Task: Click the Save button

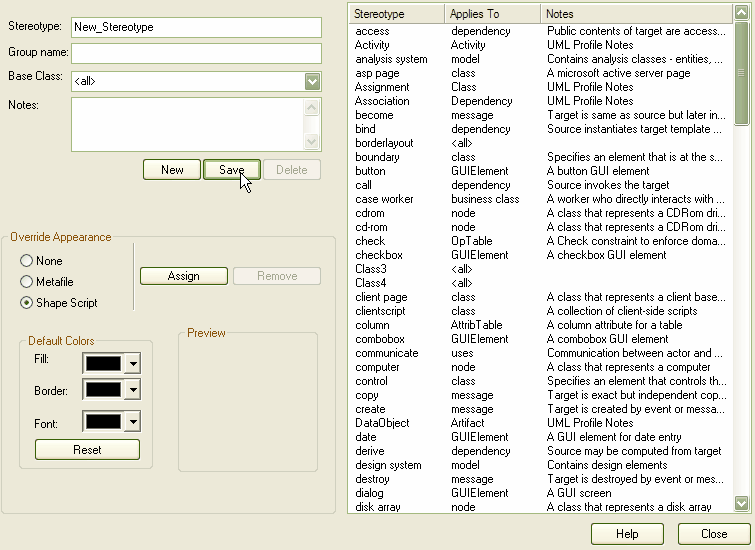Action: (231, 170)
